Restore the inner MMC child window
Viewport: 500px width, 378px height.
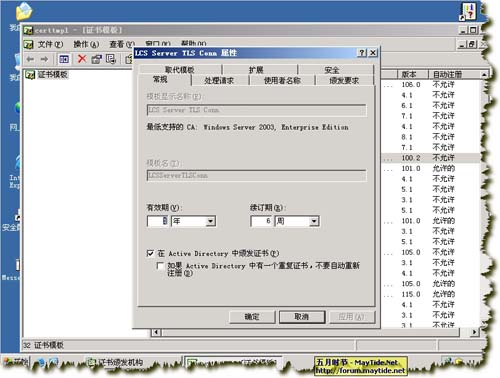(x=471, y=44)
